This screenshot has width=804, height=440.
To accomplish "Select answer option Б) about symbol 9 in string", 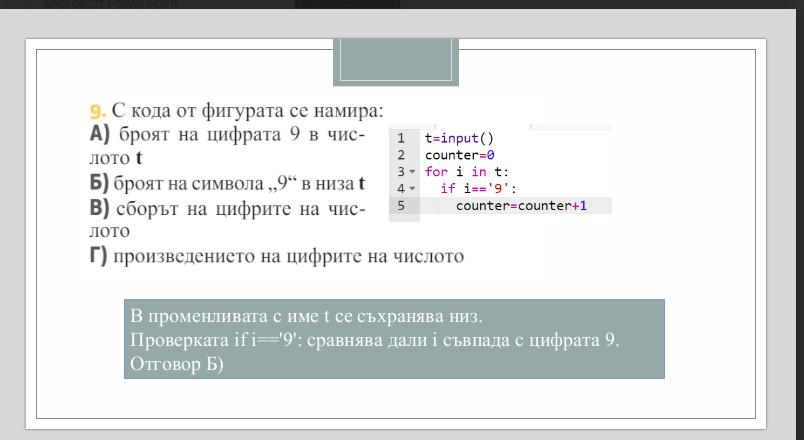I will pos(227,183).
